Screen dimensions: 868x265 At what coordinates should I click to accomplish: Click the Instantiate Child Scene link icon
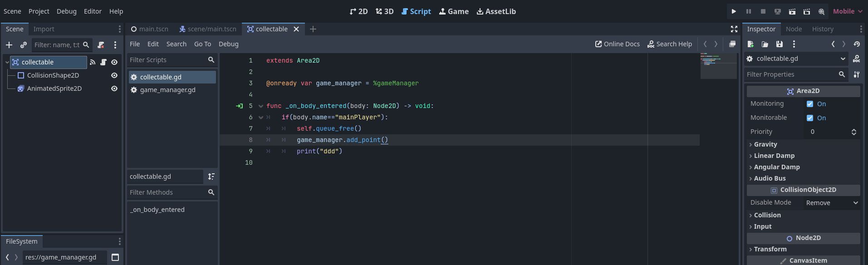[x=24, y=45]
